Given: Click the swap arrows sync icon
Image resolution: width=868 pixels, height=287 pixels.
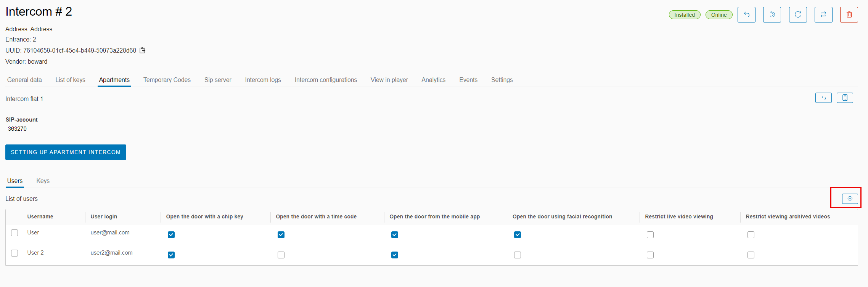Looking at the screenshot, I should point(823,15).
